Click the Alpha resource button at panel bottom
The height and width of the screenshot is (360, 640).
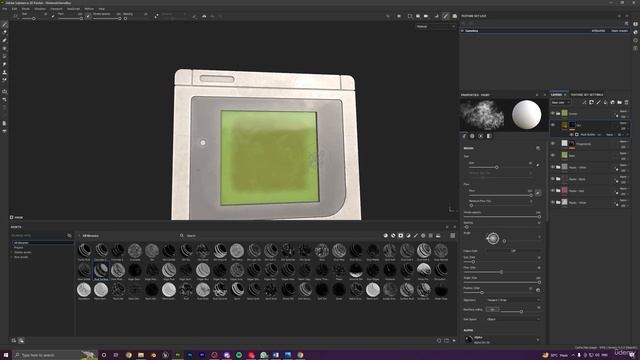tap(502, 340)
